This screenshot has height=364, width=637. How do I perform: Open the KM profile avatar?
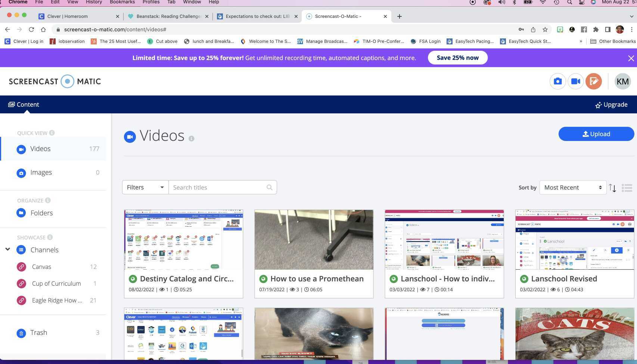622,81
